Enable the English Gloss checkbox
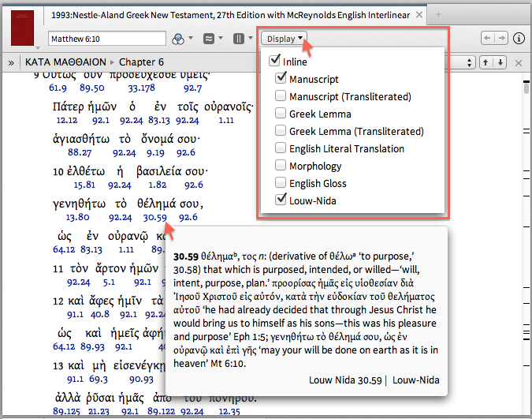 [281, 182]
